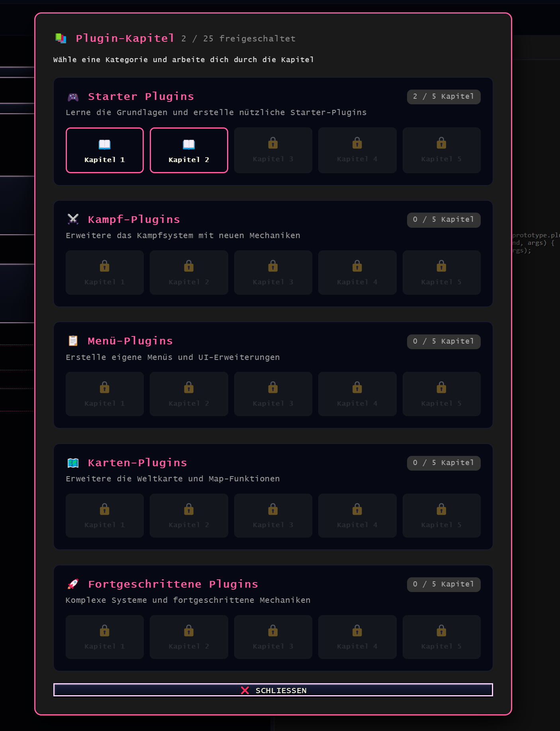Click the Fortgeschrittene Plugins category heading
The width and height of the screenshot is (560, 731).
tap(173, 584)
